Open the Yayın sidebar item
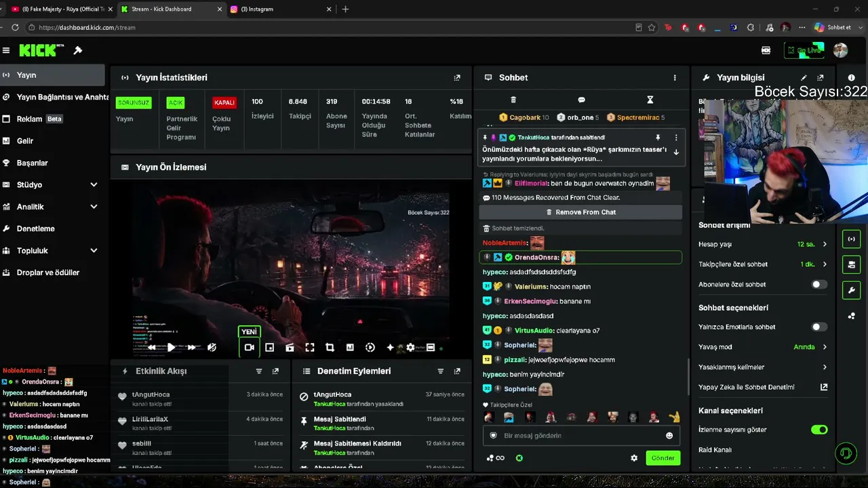The height and width of the screenshot is (488, 868). (52, 75)
